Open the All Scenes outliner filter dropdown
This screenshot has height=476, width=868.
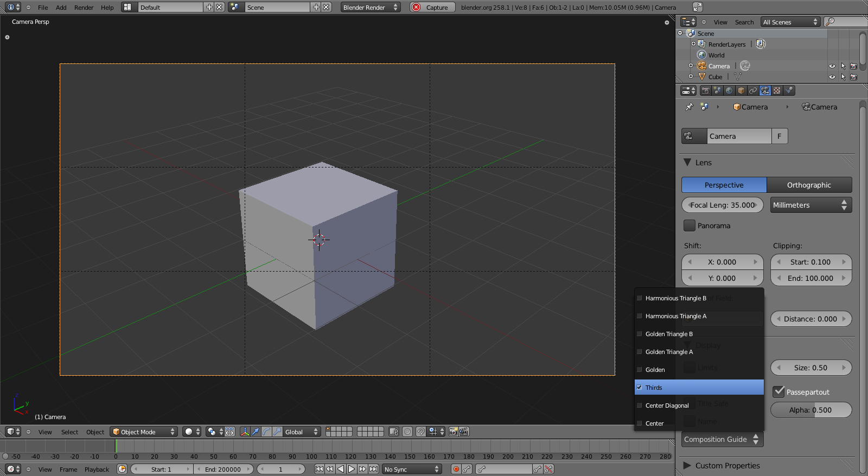790,22
